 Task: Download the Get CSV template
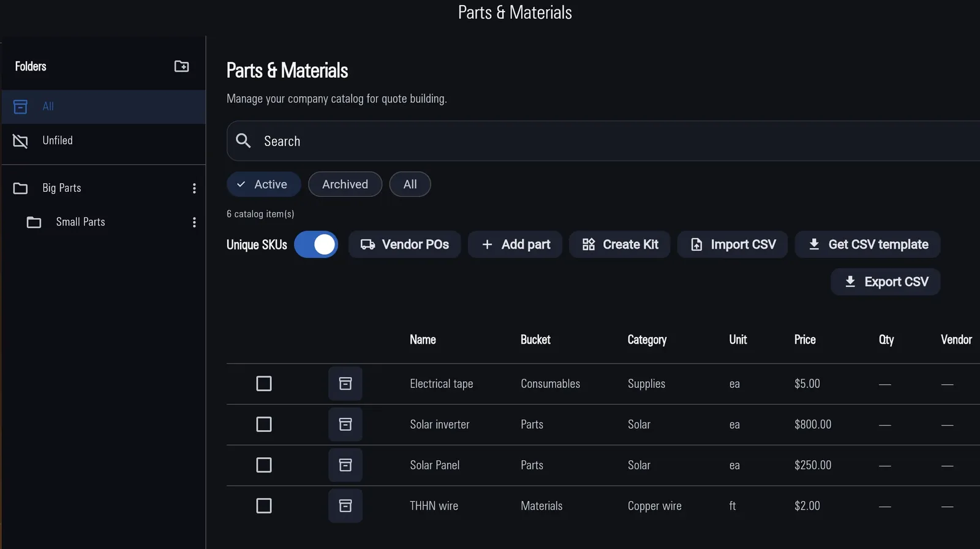click(868, 244)
